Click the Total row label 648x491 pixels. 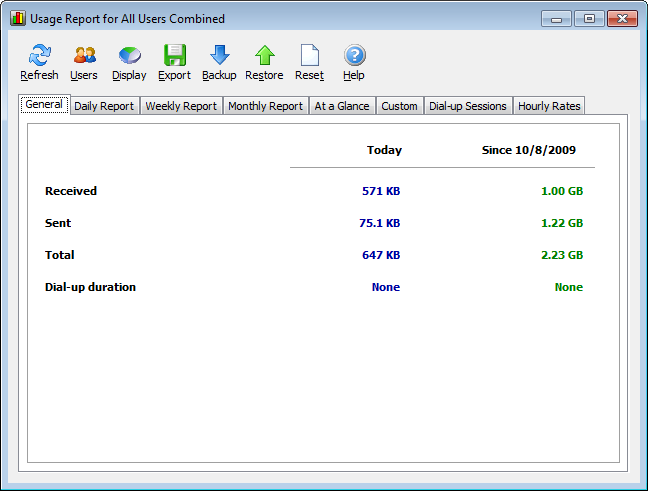coord(60,255)
